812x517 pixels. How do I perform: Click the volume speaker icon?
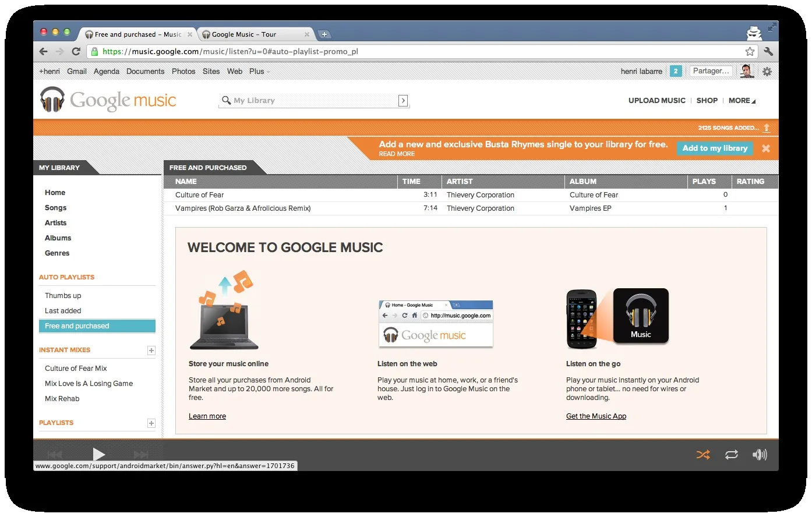[x=760, y=455]
